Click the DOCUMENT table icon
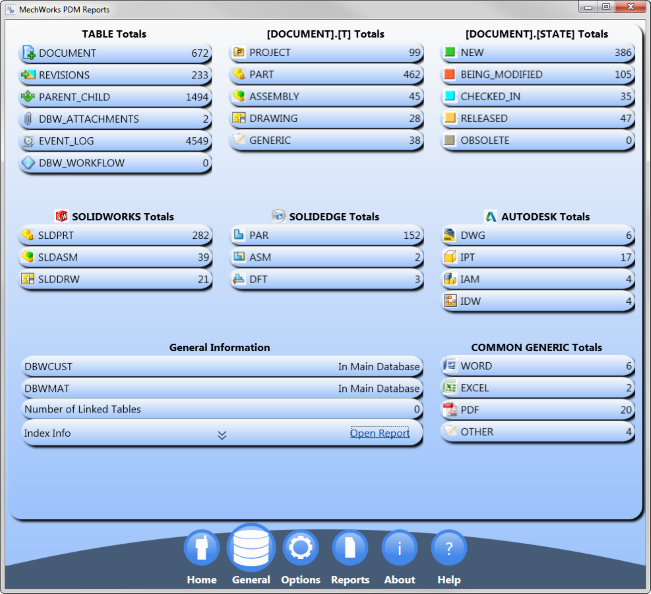The height and width of the screenshot is (594, 651). pos(29,53)
